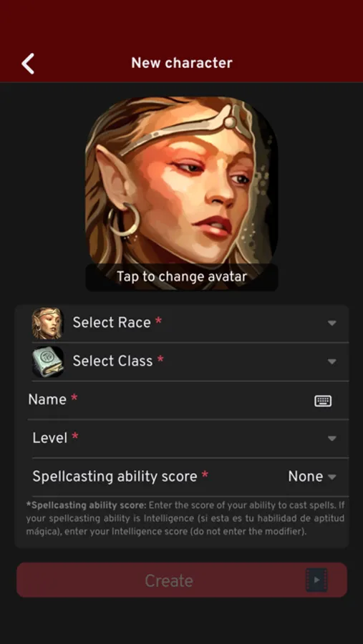Tap the large elf avatar image
Image resolution: width=363 pixels, height=644 pixels.
point(181,180)
